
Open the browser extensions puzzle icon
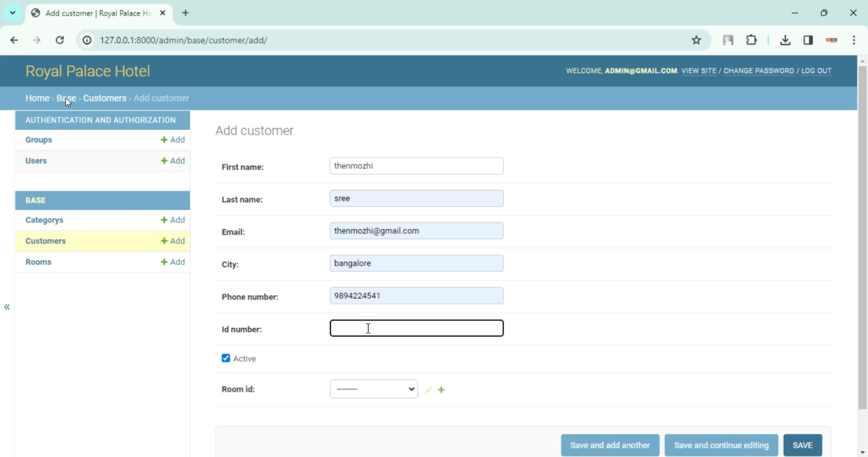751,40
